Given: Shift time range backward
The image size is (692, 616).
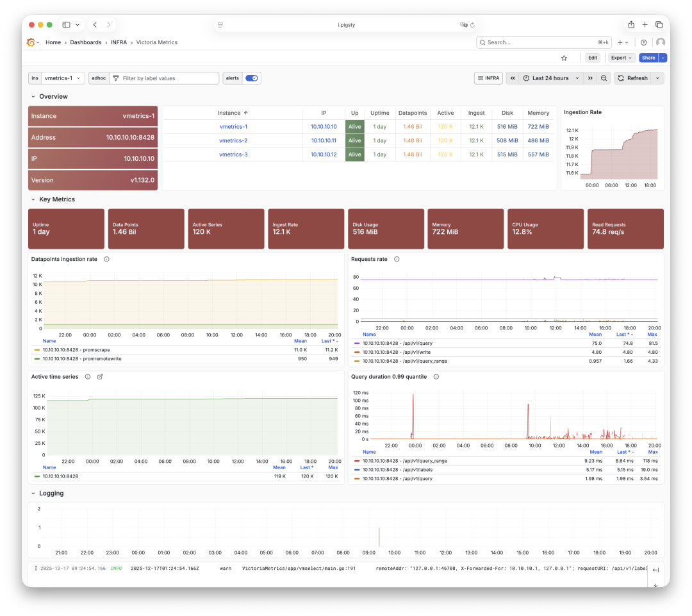Looking at the screenshot, I should (x=513, y=78).
